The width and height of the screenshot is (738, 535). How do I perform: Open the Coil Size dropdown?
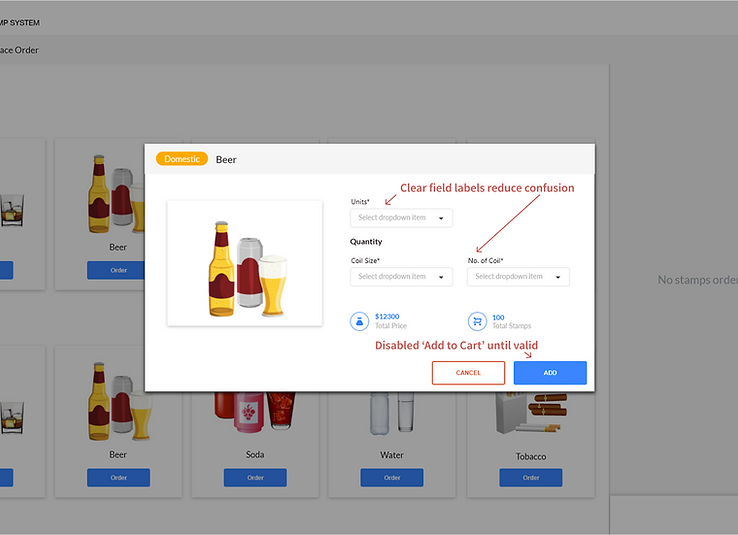click(401, 277)
